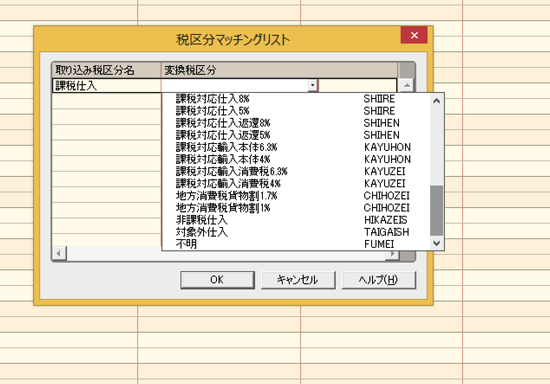The image size is (550, 384).
Task: Click the grid's vertical scroll up arrow
Action: 407,85
